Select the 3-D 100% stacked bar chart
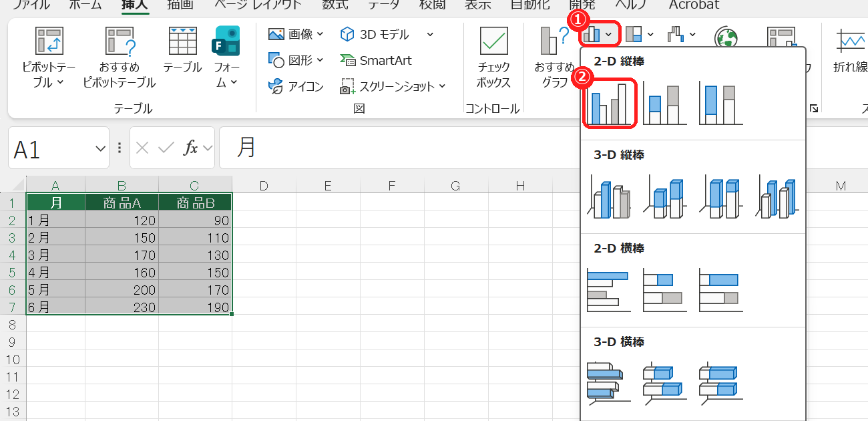This screenshot has height=421, width=868. pos(721,384)
